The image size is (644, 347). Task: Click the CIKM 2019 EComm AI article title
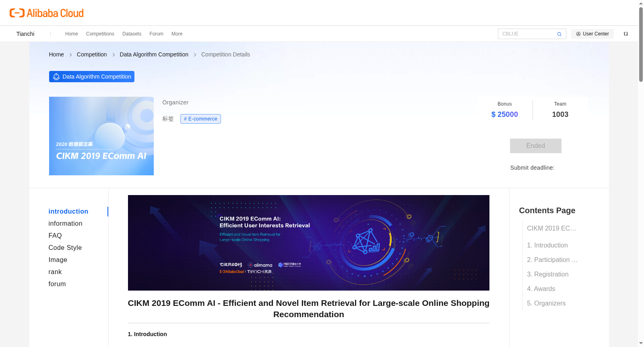click(x=309, y=309)
